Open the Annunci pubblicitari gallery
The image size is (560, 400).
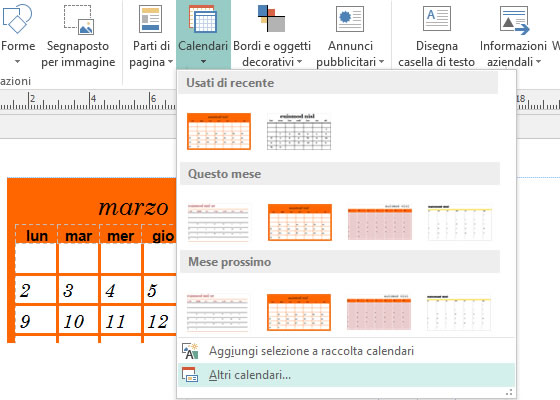coord(350,36)
